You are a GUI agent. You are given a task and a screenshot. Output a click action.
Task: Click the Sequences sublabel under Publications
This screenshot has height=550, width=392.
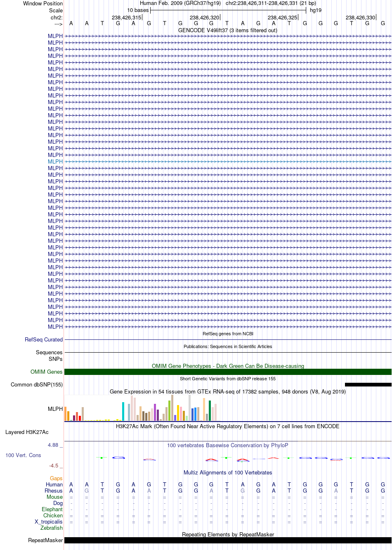(x=49, y=352)
